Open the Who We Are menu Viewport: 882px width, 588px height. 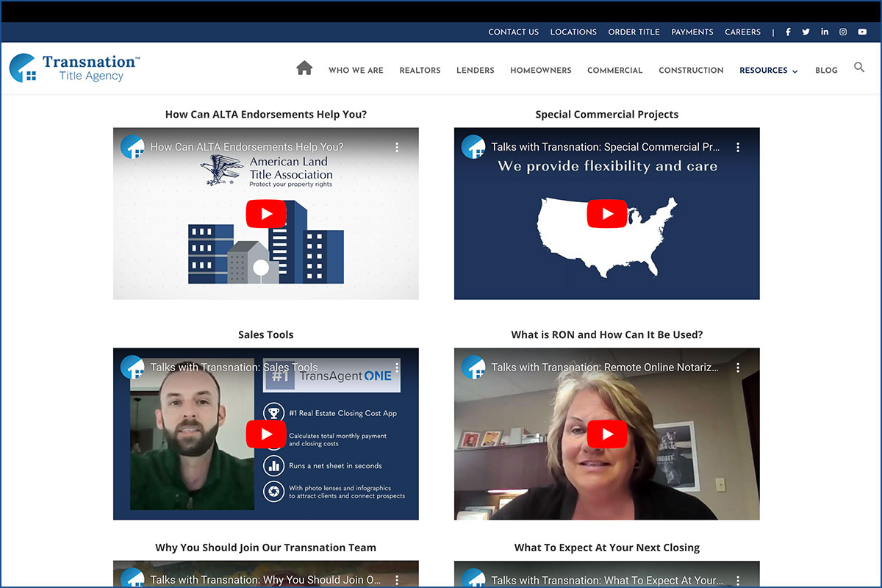click(356, 71)
